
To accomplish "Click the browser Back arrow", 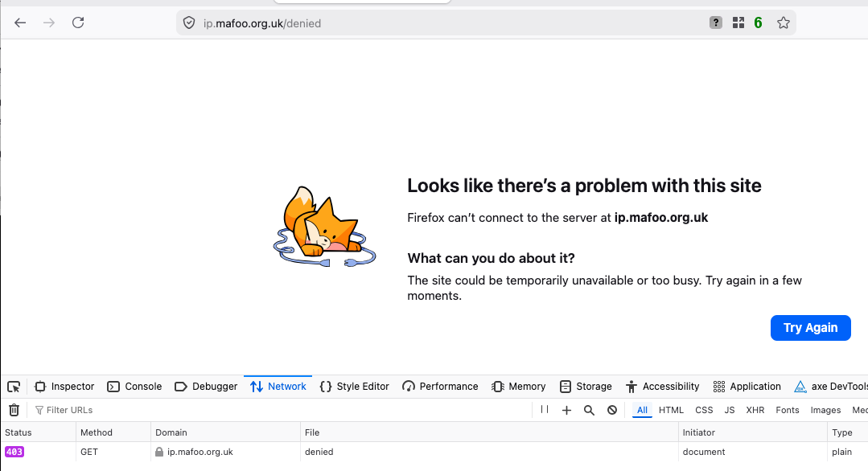I will [x=20, y=23].
